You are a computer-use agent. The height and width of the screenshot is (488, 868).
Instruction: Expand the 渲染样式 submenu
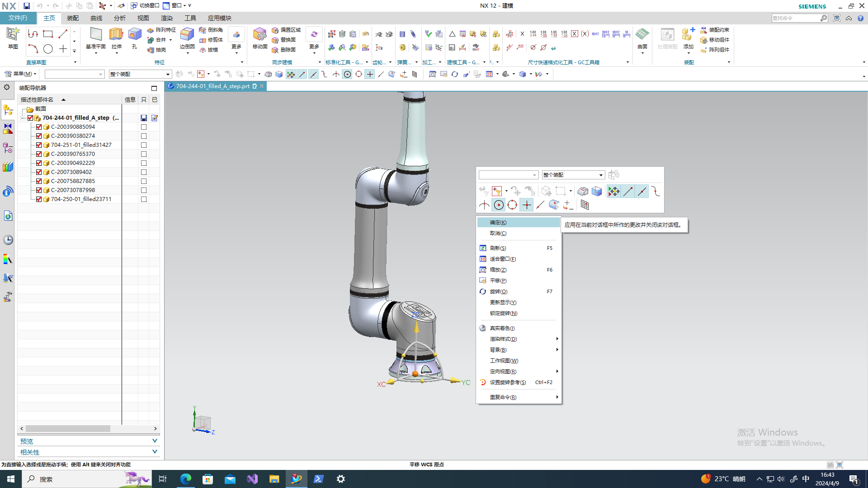pos(519,339)
